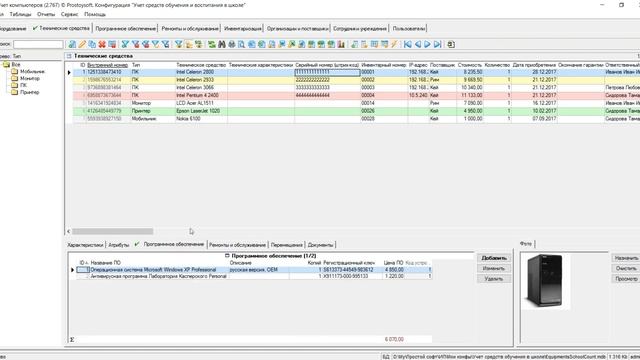Switch to top Программное обеспечение tab
This screenshot has height=360, width=640.
pyautogui.click(x=126, y=29)
